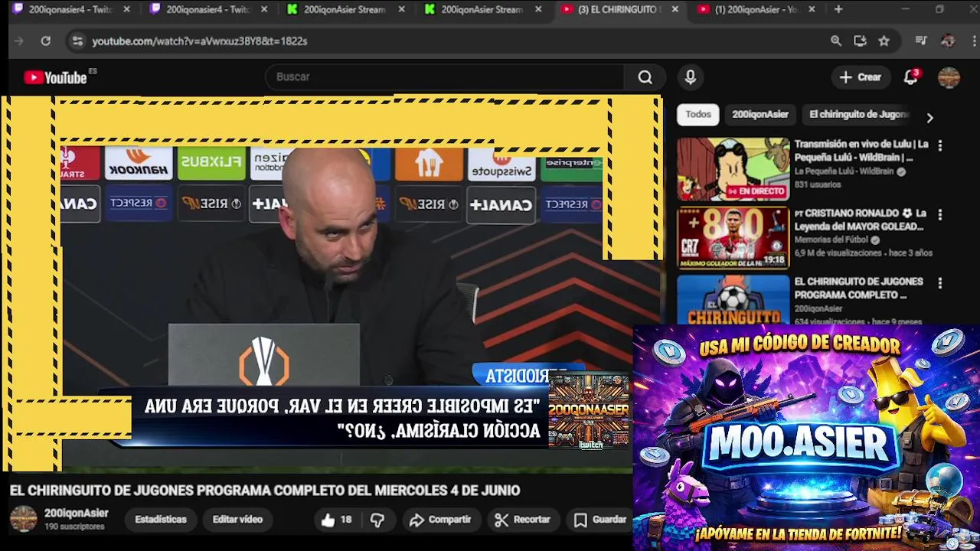Click the YouTube logo to go home
The height and width of the screenshot is (551, 980).
point(55,77)
